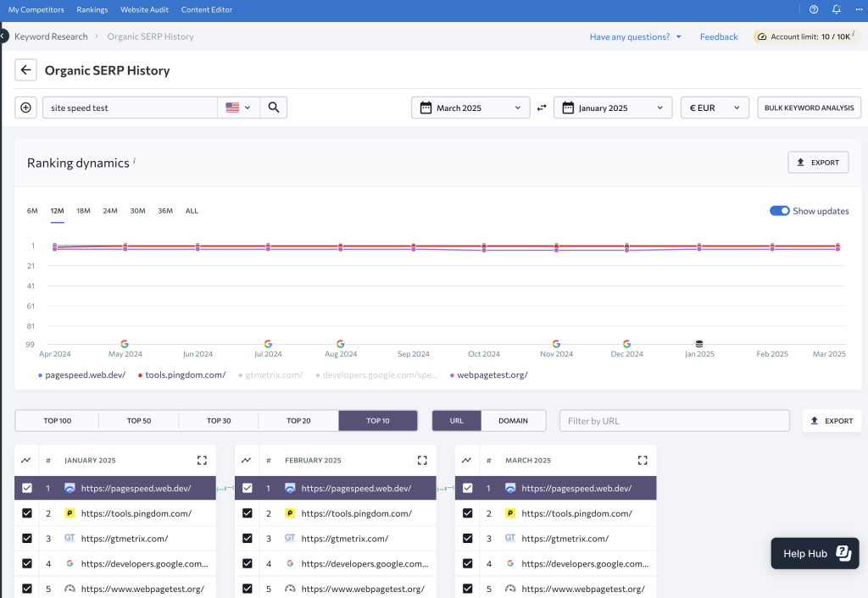Open the Website Audit menu
Screen dimensions: 868x598
pyautogui.click(x=144, y=9)
